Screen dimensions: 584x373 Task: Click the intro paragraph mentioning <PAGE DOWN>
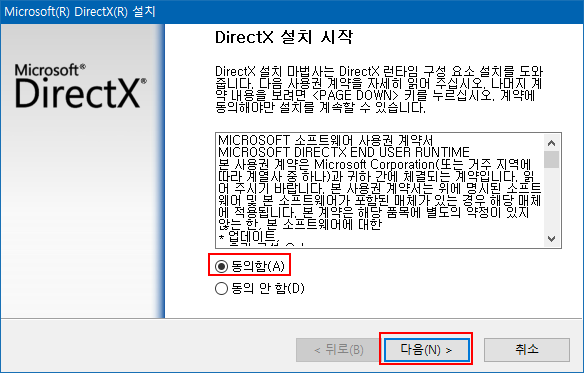(379, 89)
